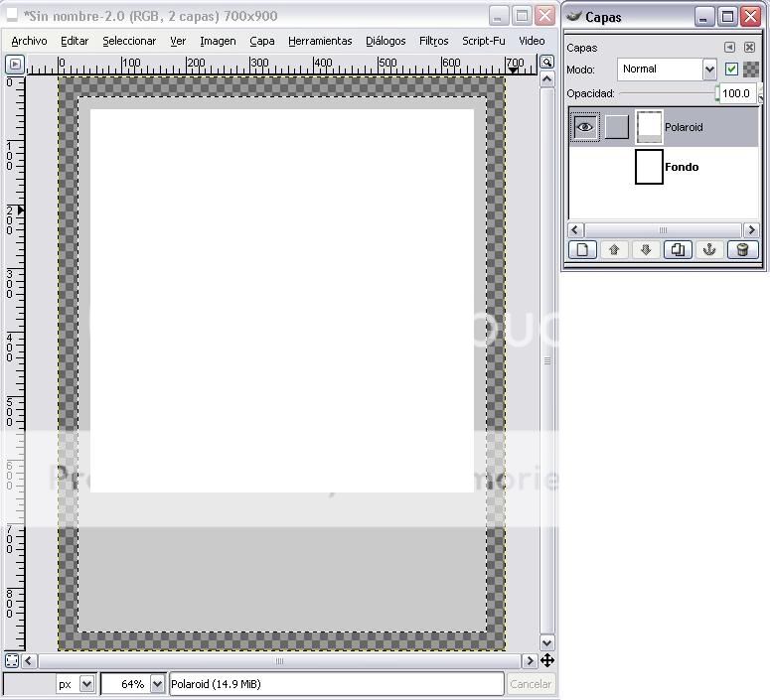
Task: Open the px unit dropdown
Action: click(86, 684)
